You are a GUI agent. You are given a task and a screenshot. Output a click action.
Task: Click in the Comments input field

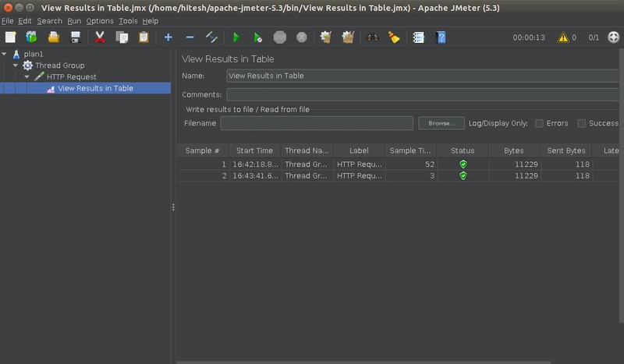pos(423,94)
